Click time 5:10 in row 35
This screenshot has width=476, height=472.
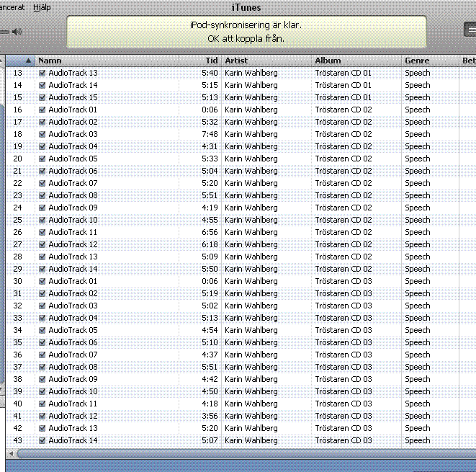[x=210, y=342]
